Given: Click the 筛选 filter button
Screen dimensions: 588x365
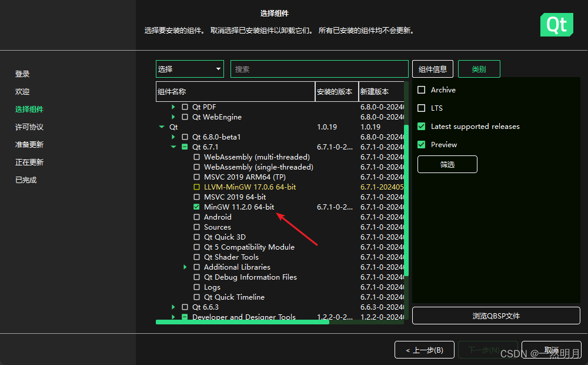Looking at the screenshot, I should pyautogui.click(x=447, y=164).
